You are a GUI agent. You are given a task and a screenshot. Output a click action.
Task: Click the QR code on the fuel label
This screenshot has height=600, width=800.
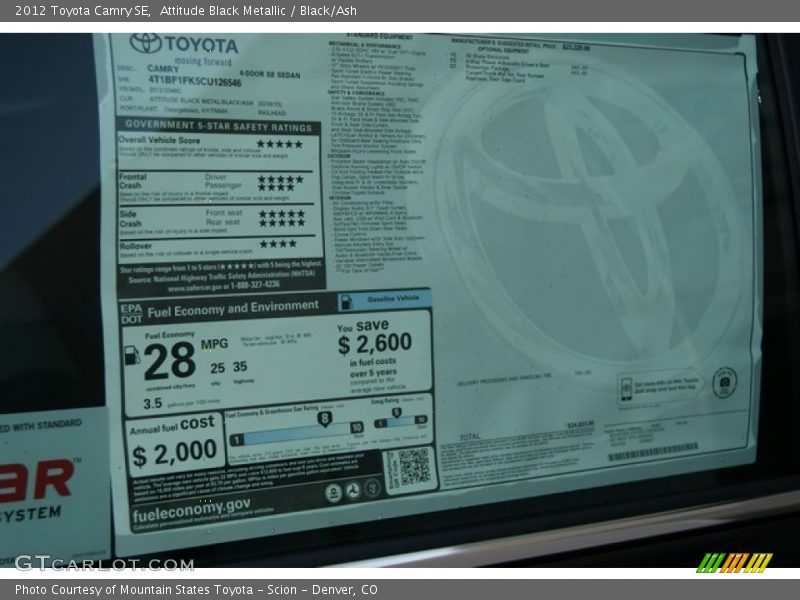414,467
